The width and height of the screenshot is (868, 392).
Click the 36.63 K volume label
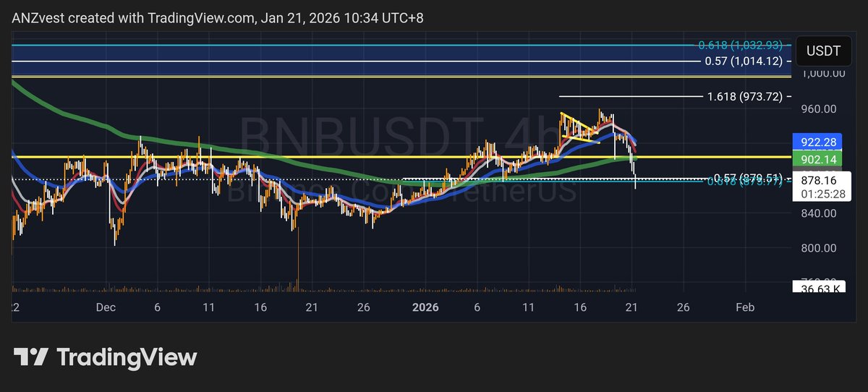[820, 289]
